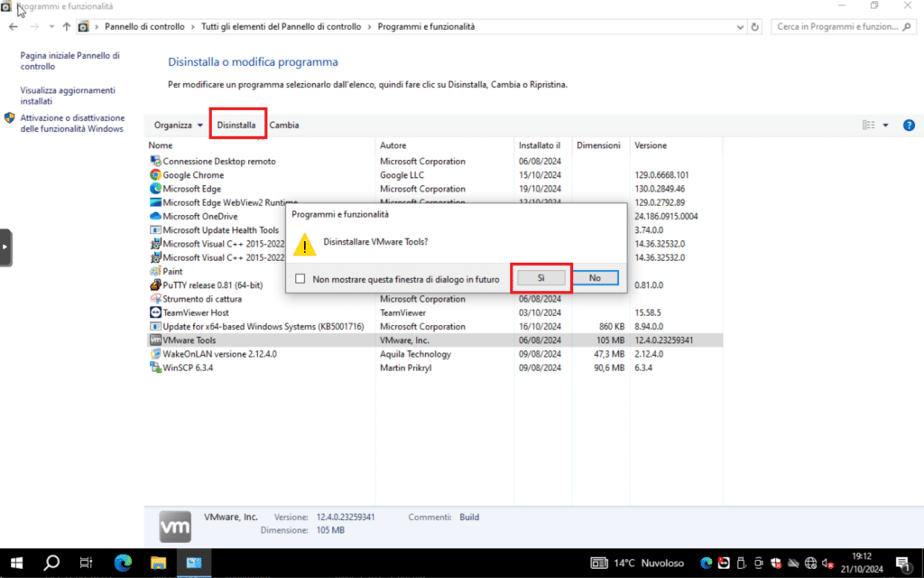Go back with the Back arrow
Viewport: 924px width, 578px height.
(x=14, y=26)
